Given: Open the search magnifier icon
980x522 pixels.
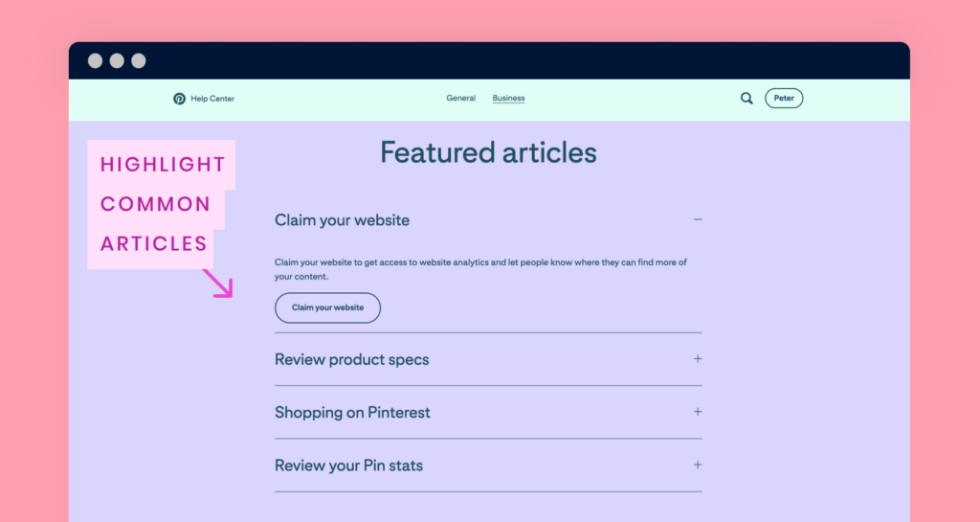Looking at the screenshot, I should [x=746, y=98].
